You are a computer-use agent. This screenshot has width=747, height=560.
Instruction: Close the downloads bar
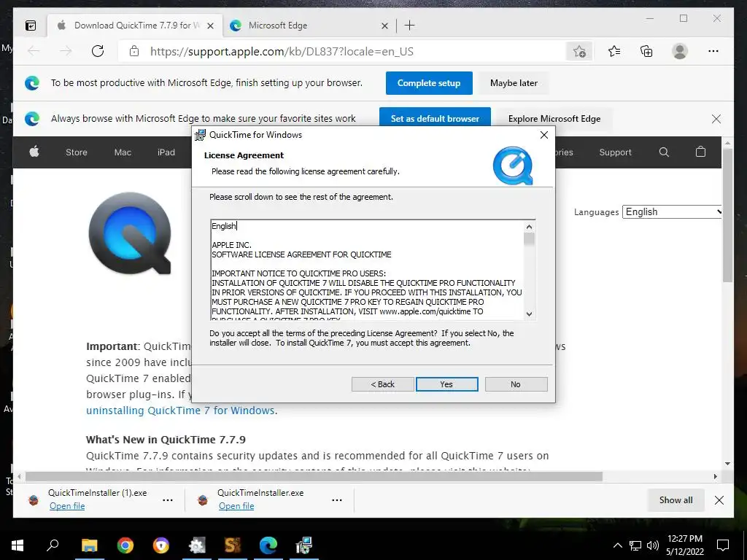(719, 500)
